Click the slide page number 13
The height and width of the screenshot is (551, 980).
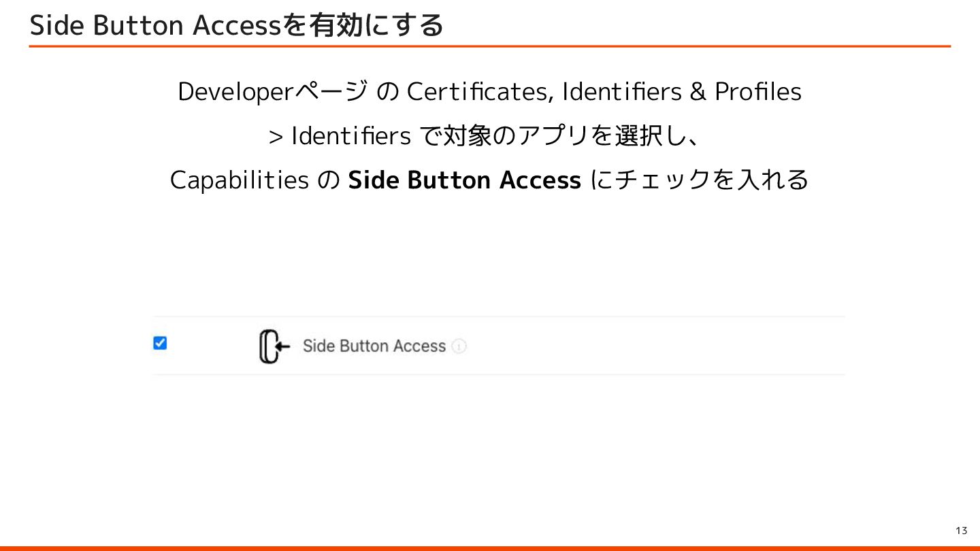961,531
